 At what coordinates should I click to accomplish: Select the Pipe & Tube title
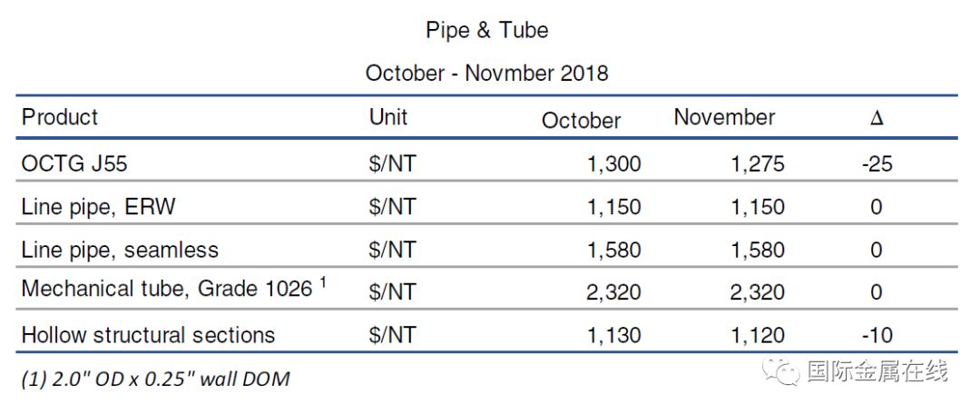coord(487,30)
